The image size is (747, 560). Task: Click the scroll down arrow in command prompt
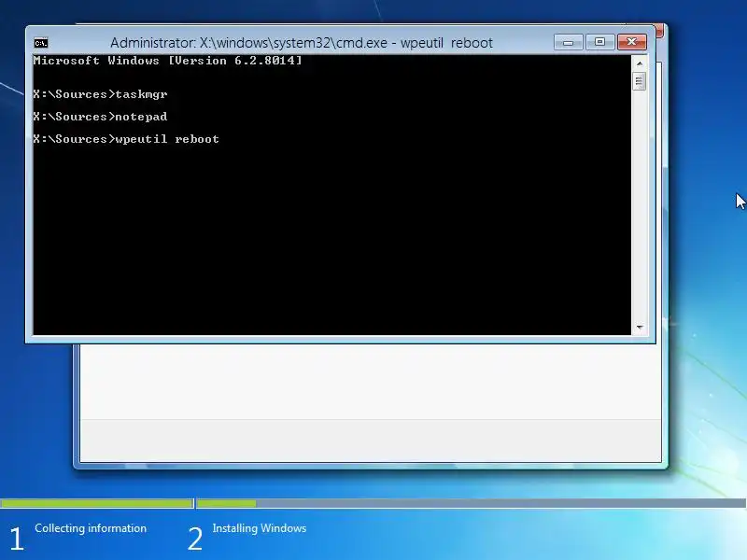(x=640, y=328)
